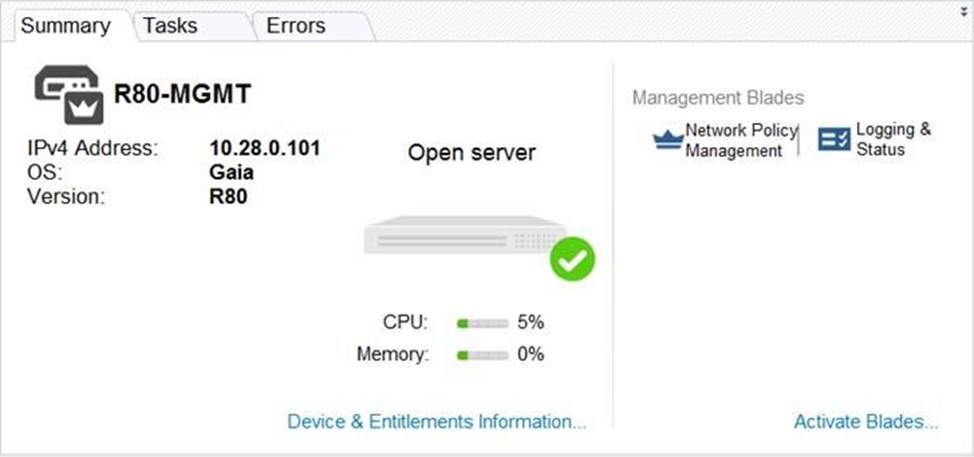This screenshot has height=457, width=974.
Task: Click the Open server label
Action: pos(471,152)
